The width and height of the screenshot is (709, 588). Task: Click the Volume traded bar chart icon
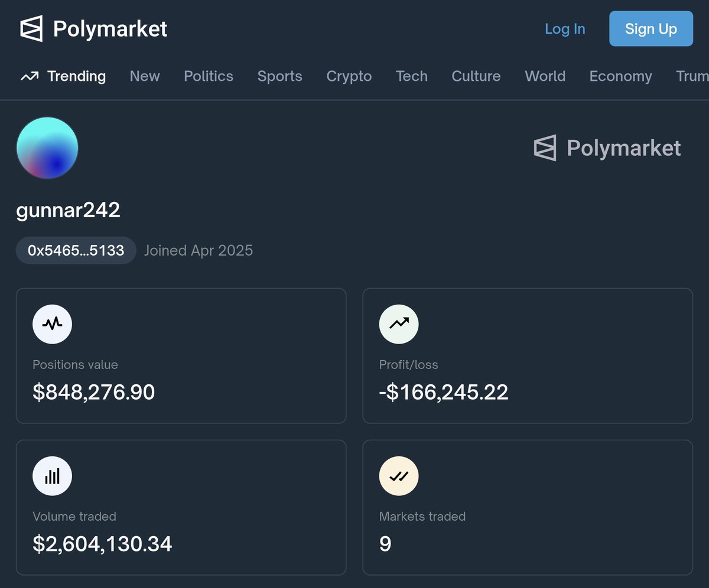click(52, 475)
